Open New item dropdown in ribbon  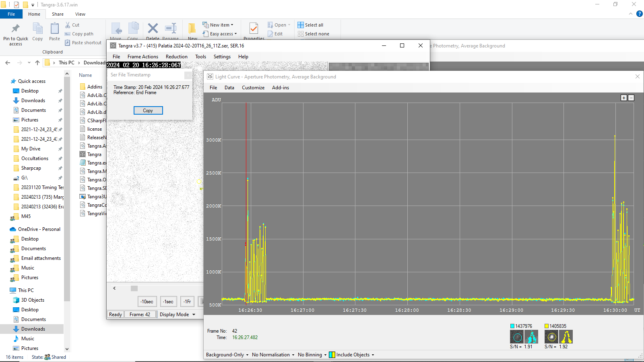click(218, 25)
